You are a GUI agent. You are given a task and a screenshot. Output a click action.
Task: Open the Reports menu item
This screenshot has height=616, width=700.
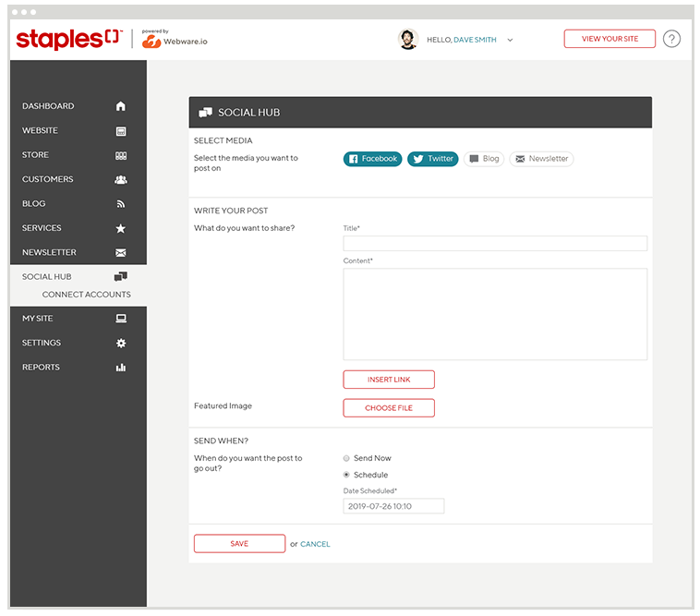41,368
